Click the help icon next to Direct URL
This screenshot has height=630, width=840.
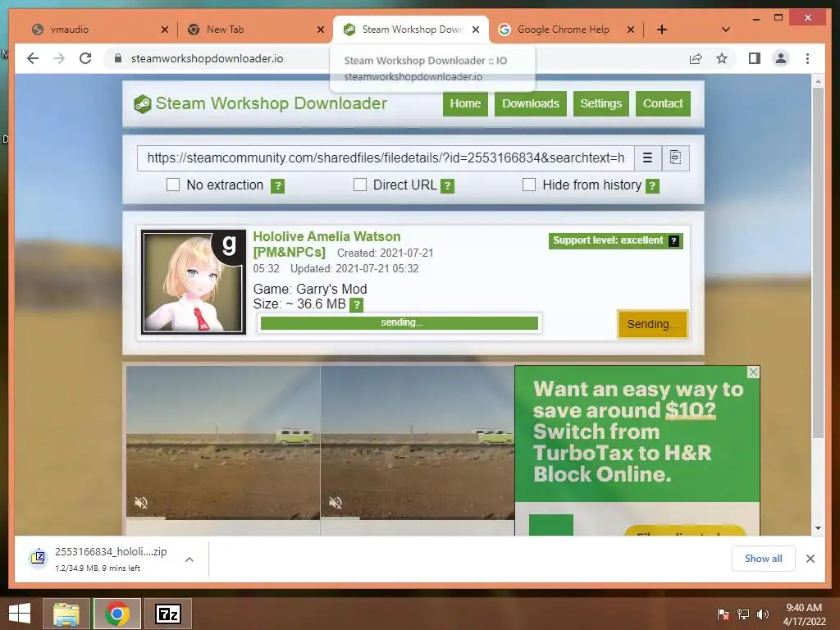[x=447, y=186]
